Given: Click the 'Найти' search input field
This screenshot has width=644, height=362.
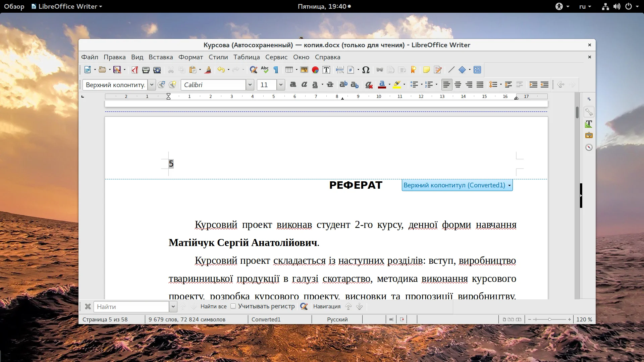Looking at the screenshot, I should click(x=131, y=307).
